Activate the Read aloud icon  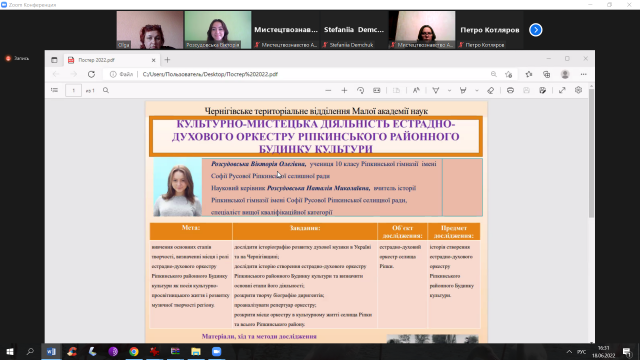point(416,90)
